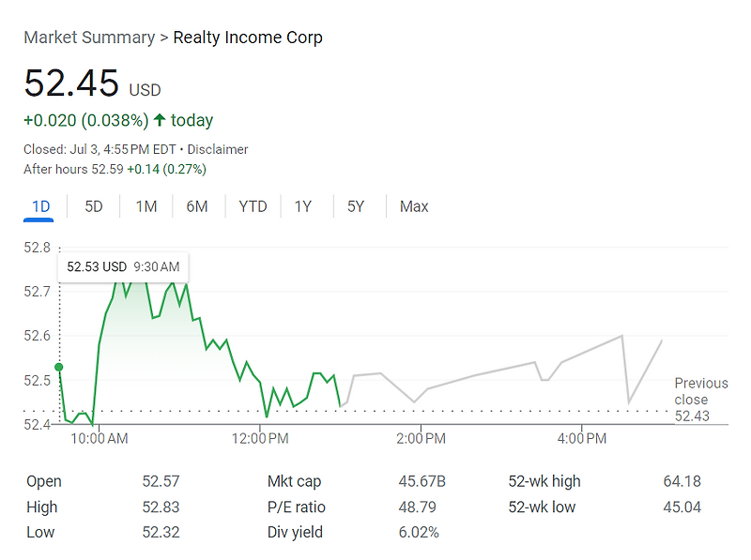Click the 4:00 PM marker on time axis
751x560 pixels.
[x=582, y=438]
